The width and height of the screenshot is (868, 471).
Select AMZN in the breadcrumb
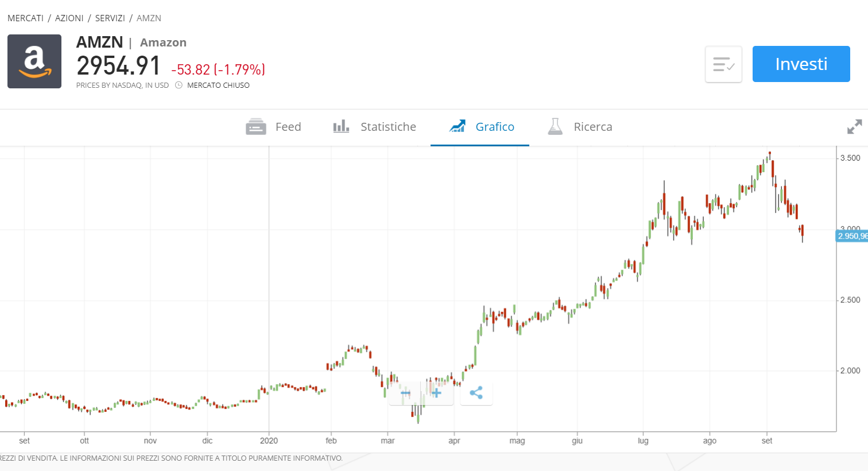149,18
